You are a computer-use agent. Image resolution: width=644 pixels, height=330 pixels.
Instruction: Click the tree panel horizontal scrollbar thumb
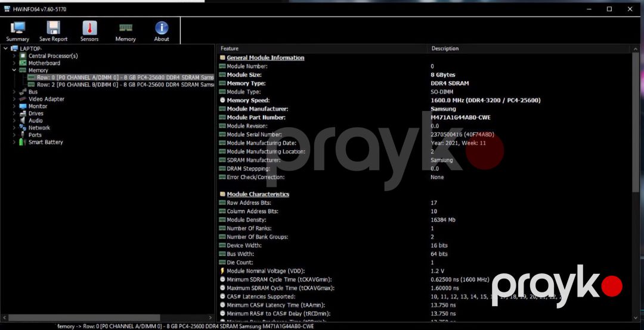click(x=84, y=317)
